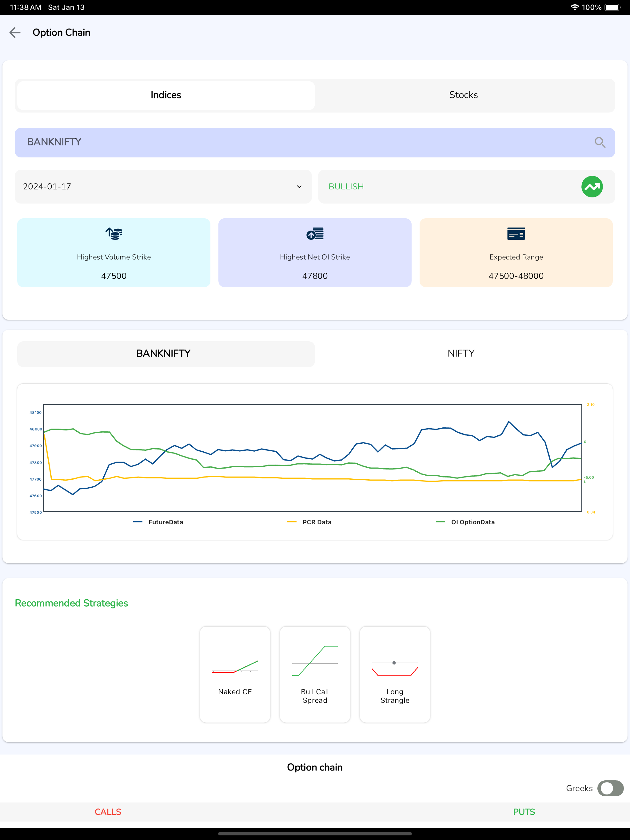
Task: Toggle the Greeks switch
Action: (x=610, y=788)
